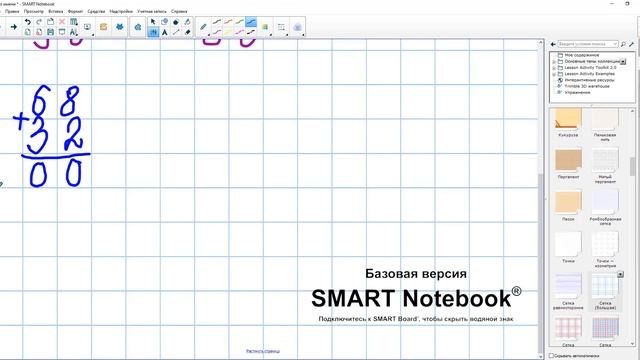Delete selection with the red X icon
The image size is (640, 360).
point(62,22)
